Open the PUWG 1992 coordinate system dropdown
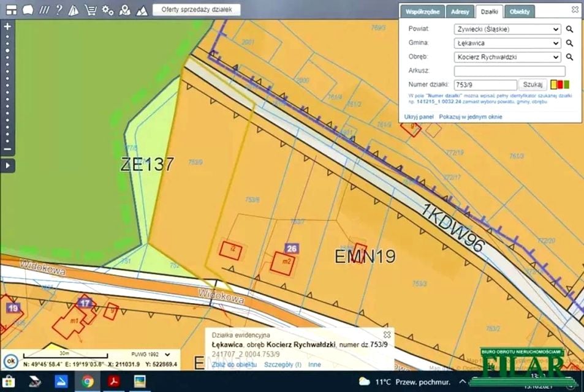The width and height of the screenshot is (584, 392). [x=167, y=354]
